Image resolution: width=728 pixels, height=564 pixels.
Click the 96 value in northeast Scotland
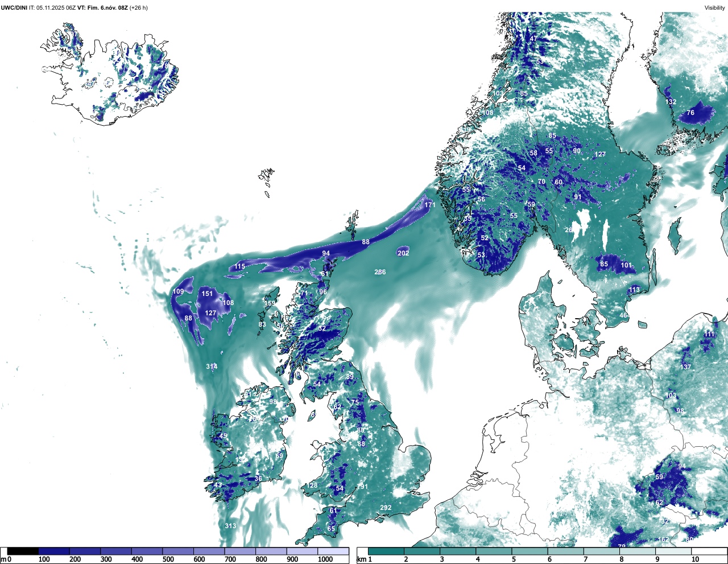click(323, 292)
